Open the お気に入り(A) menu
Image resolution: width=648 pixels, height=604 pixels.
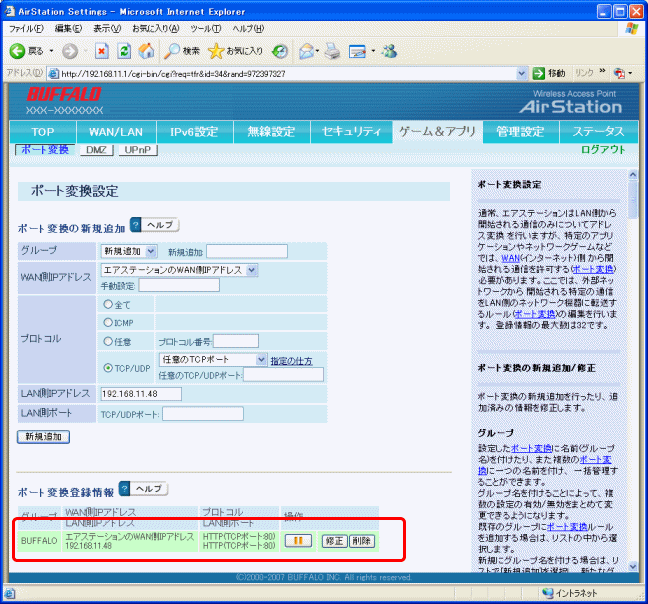[156, 29]
